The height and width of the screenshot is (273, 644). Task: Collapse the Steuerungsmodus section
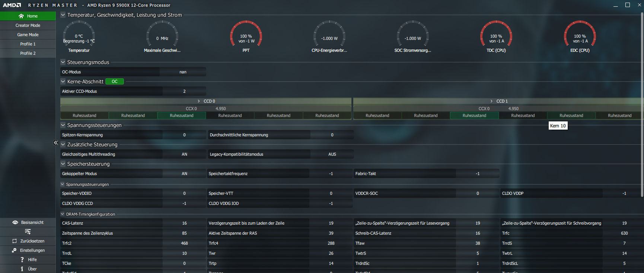(63, 62)
